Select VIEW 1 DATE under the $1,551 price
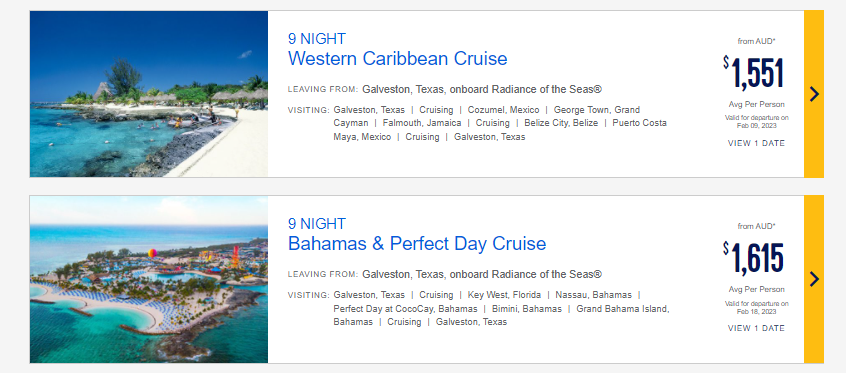Image resolution: width=846 pixels, height=373 pixels. (756, 143)
